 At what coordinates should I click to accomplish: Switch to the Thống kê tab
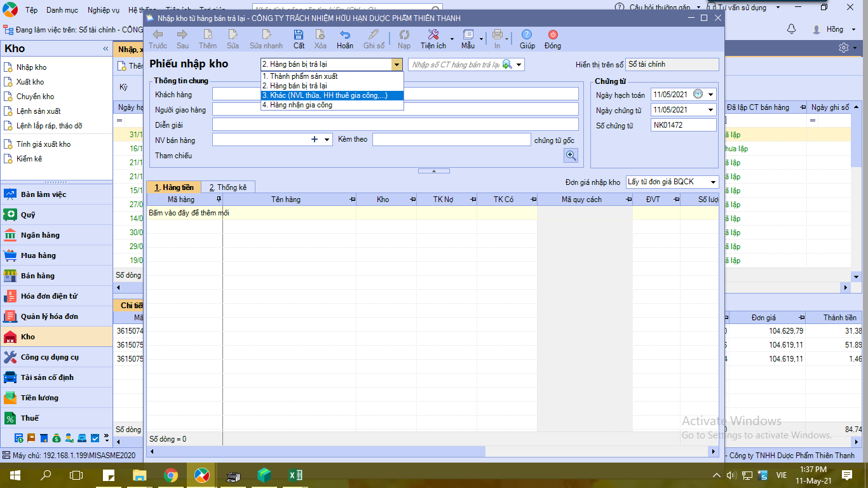tap(228, 187)
